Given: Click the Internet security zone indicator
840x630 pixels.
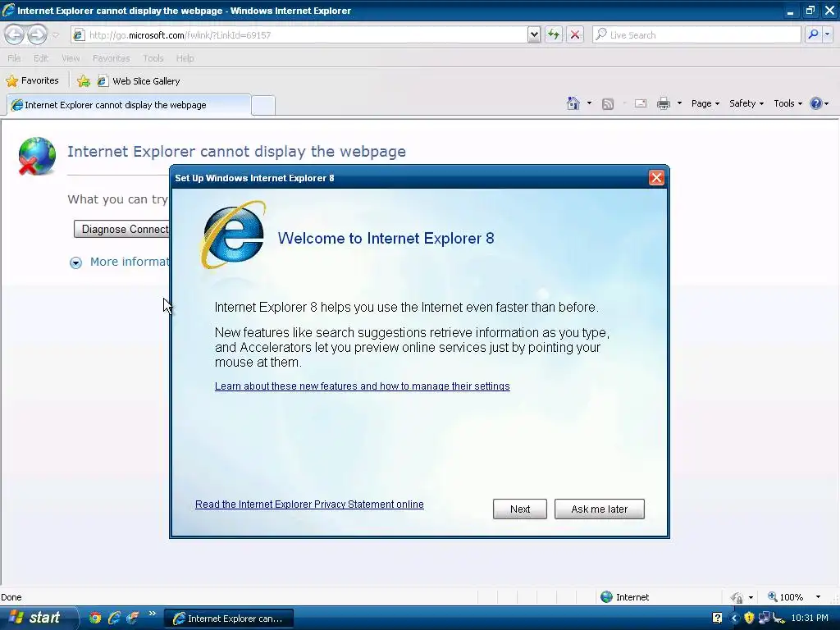Looking at the screenshot, I should tap(624, 597).
